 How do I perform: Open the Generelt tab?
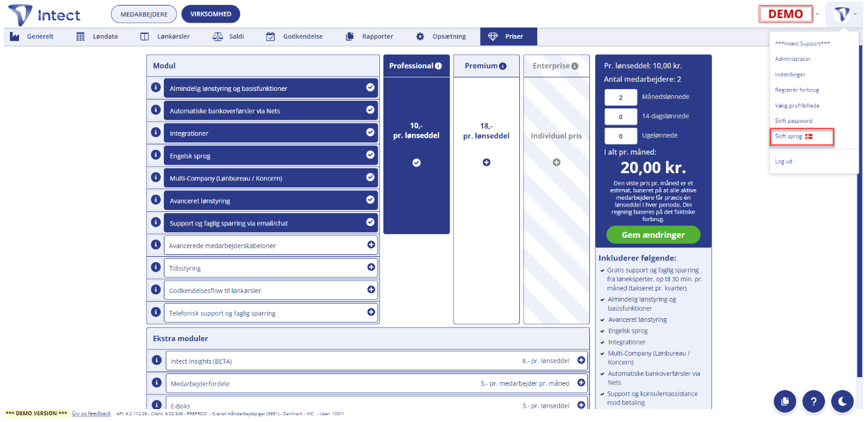32,36
